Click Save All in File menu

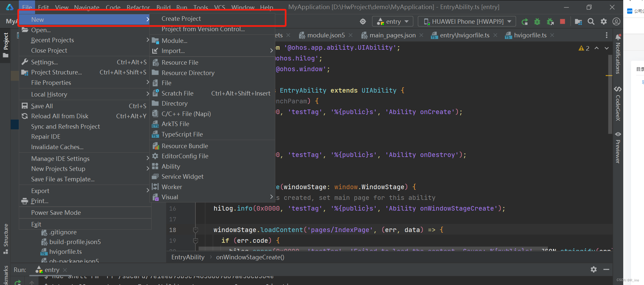coord(85,106)
